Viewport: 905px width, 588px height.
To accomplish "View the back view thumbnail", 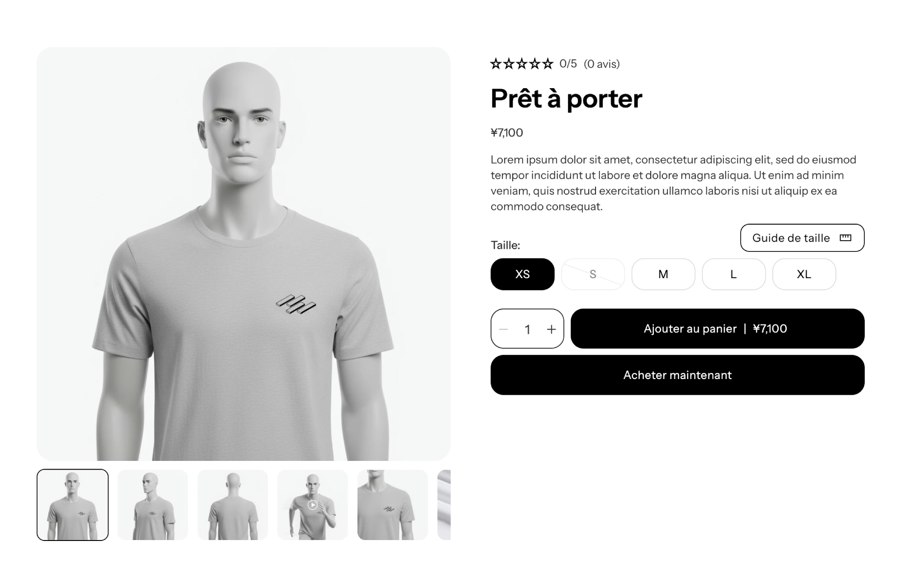I will pyautogui.click(x=233, y=505).
